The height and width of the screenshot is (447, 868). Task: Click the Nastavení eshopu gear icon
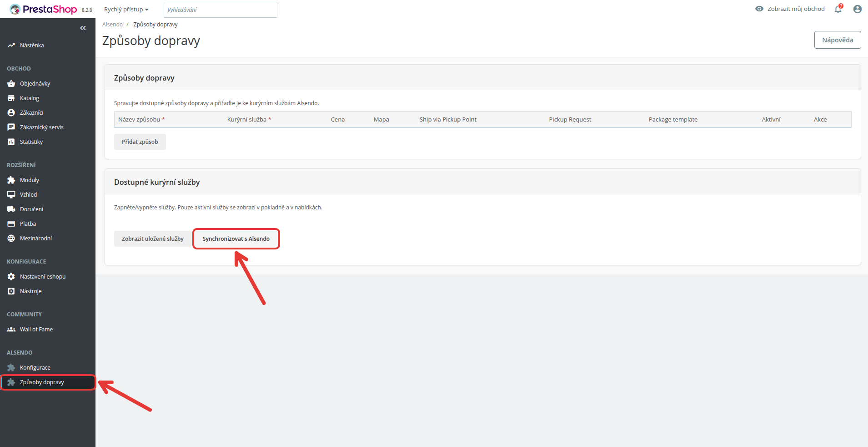[11, 277]
